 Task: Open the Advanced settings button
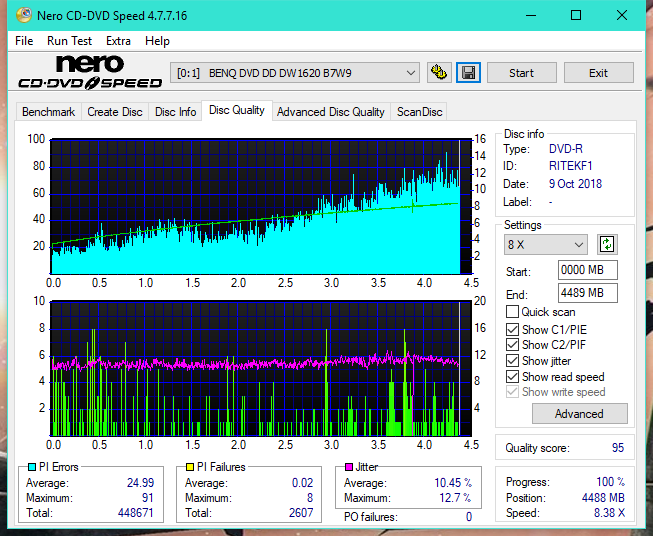[x=579, y=414]
